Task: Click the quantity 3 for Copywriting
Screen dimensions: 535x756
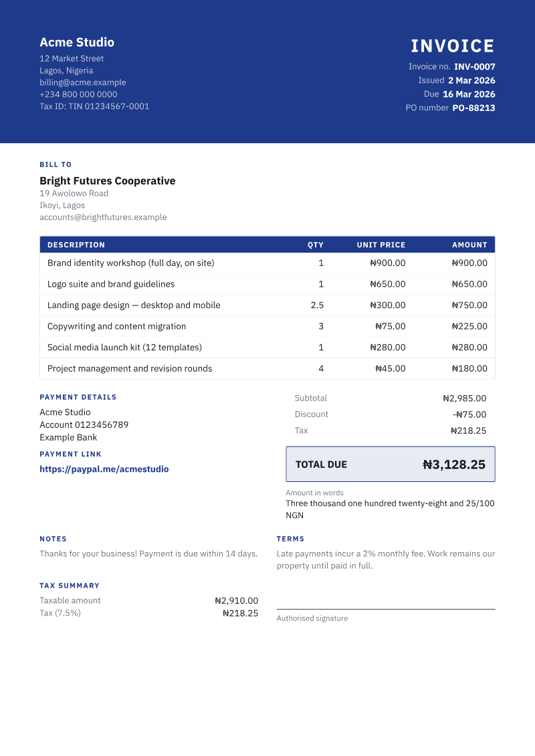Action: click(x=321, y=326)
